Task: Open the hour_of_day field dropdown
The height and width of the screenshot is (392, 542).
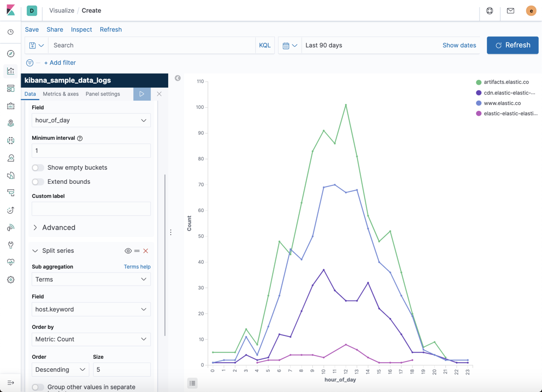Action: (91, 120)
